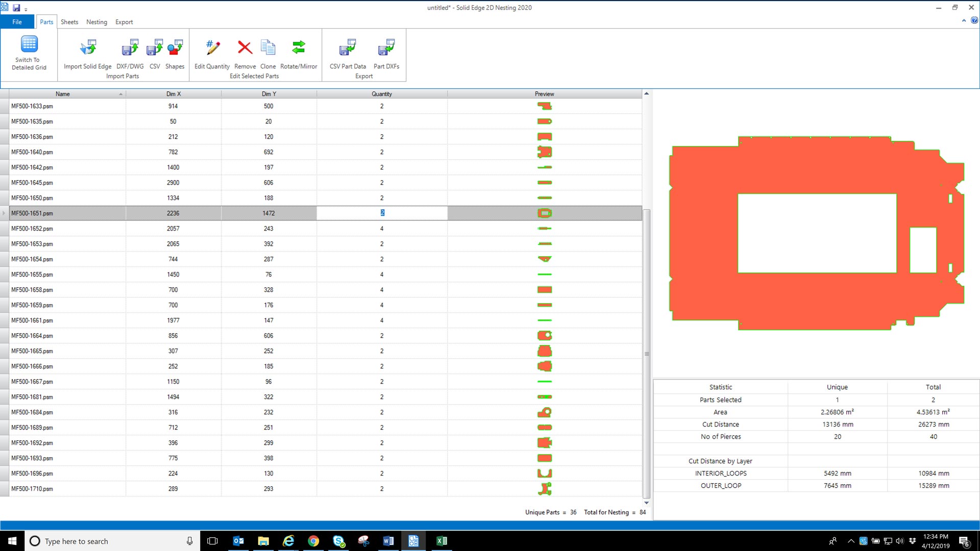Select the Nesting menu tab
Viewport: 980px width, 551px height.
[x=96, y=21]
